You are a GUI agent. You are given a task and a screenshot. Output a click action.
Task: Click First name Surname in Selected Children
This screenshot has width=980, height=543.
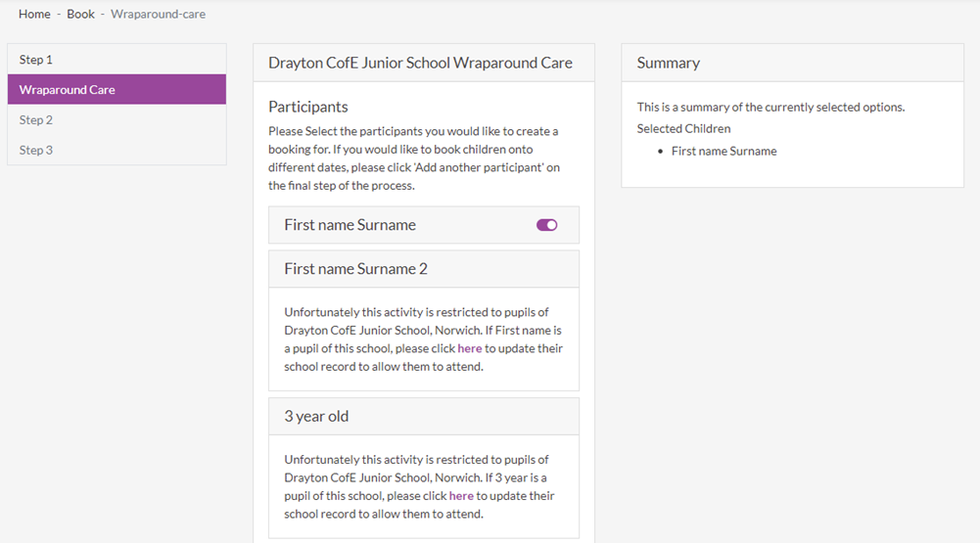point(723,152)
